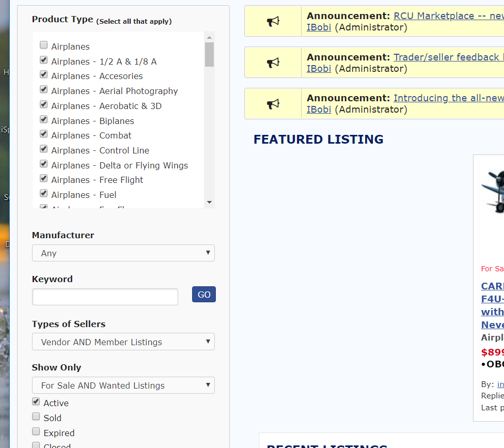Click megaphone icon beside Introducing the all-new announcement

click(273, 104)
